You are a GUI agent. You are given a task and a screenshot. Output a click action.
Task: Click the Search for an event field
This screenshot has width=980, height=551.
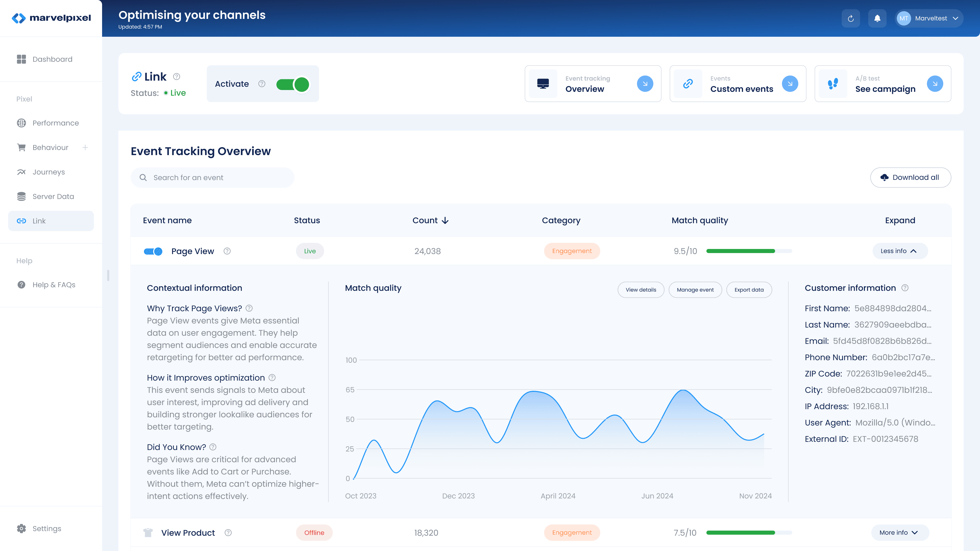coord(212,178)
